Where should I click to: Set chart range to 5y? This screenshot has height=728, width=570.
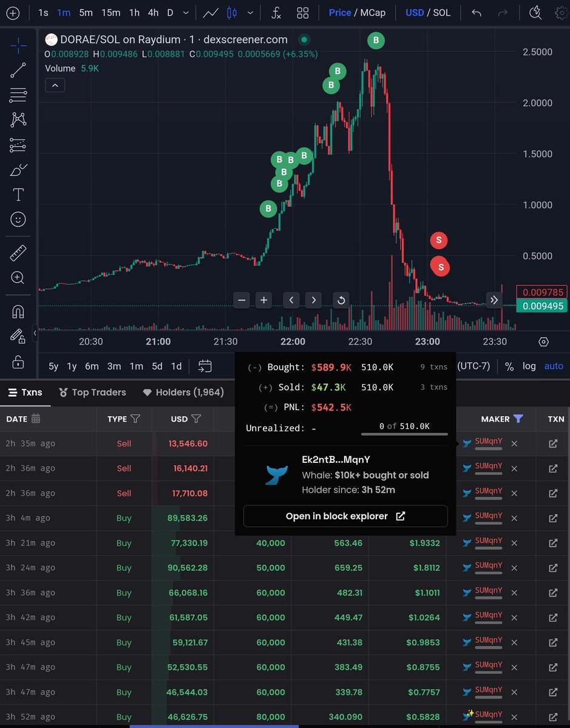[x=53, y=366]
